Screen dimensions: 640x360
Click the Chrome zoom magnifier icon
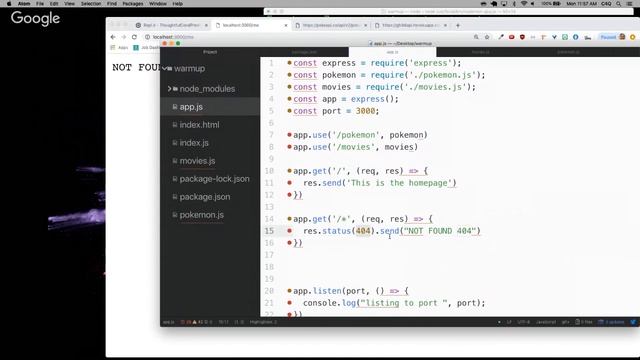tap(476, 37)
